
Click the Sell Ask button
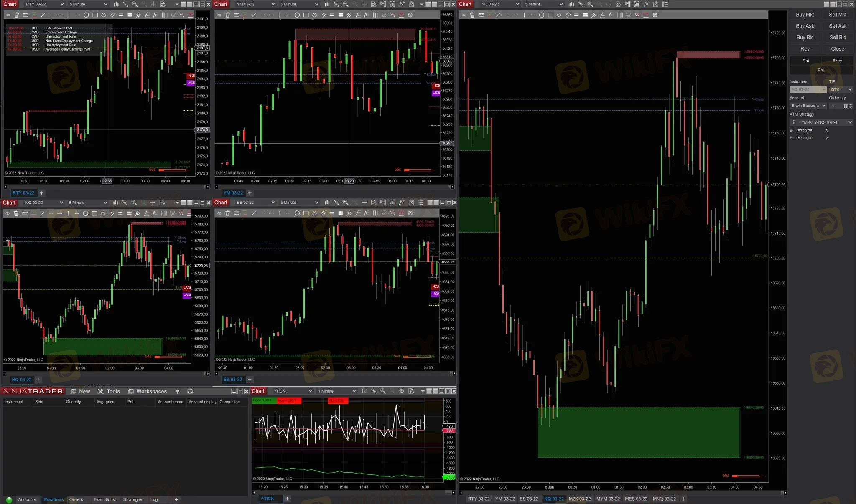pyautogui.click(x=837, y=26)
